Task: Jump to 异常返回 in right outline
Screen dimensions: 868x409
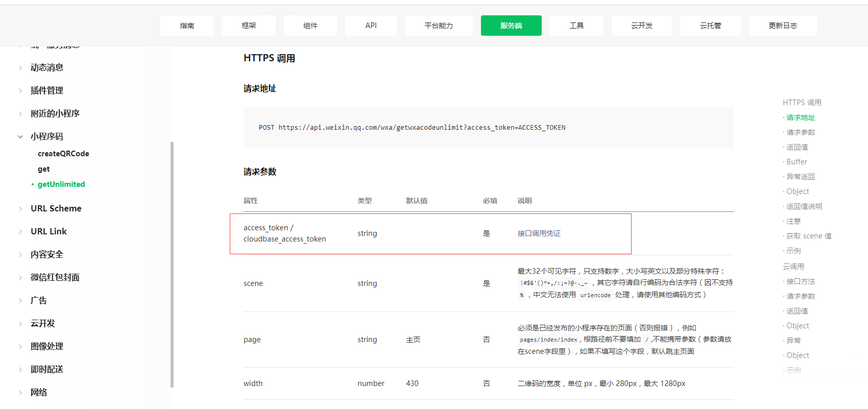Action: tap(801, 177)
